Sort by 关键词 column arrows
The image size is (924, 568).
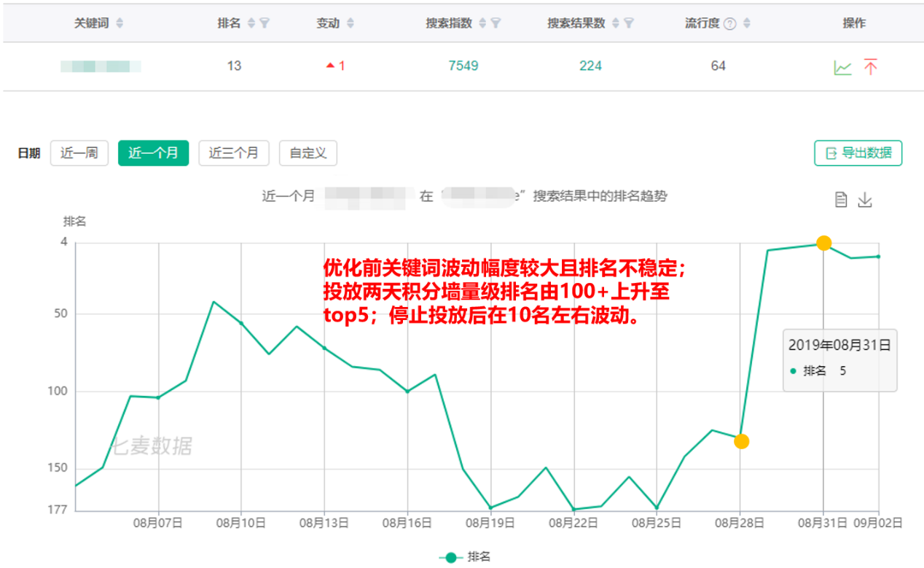[x=120, y=23]
